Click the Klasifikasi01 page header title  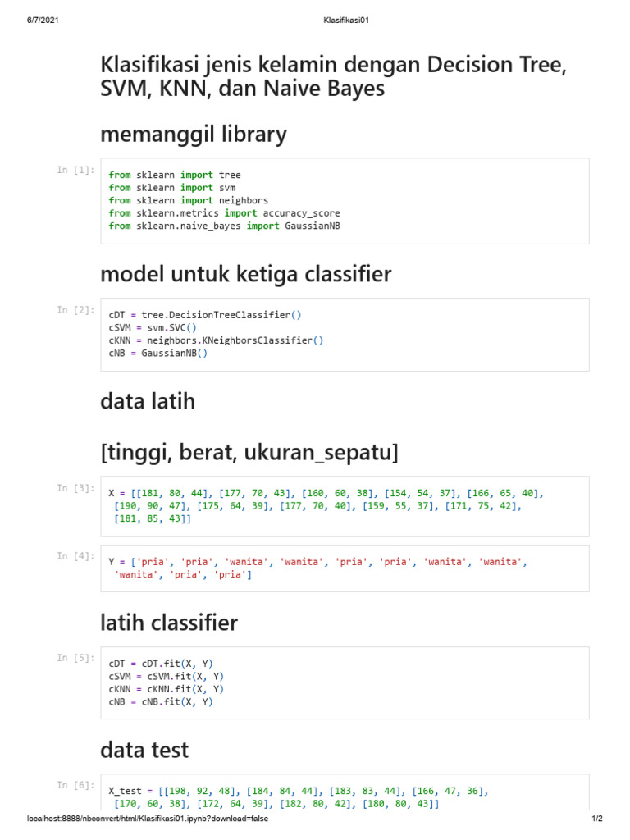[347, 21]
